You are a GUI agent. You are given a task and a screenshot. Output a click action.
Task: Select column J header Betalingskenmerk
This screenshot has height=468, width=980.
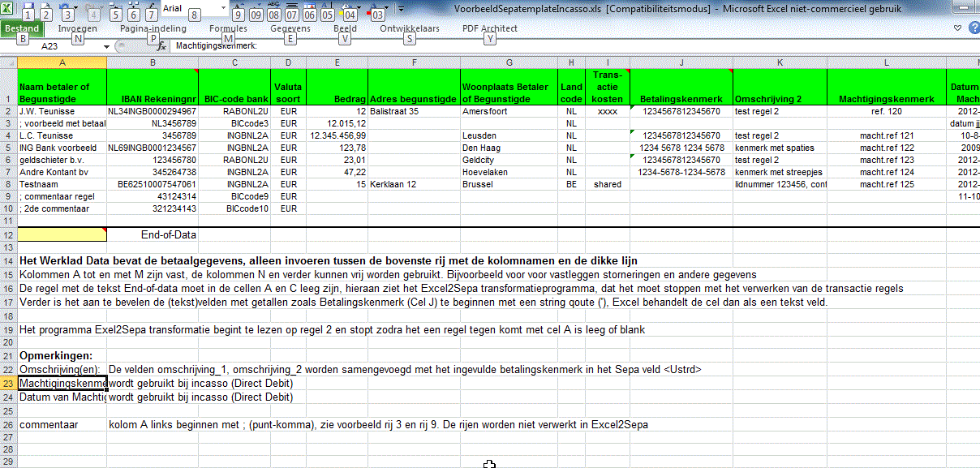tap(681, 62)
